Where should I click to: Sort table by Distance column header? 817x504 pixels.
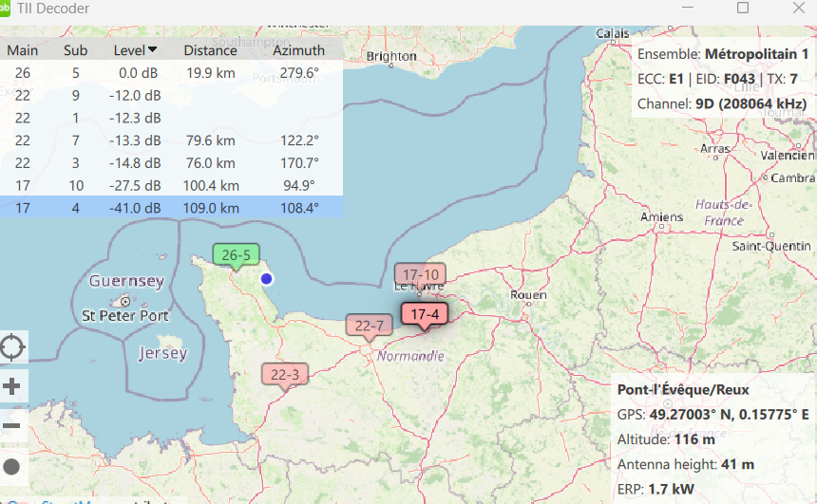211,50
